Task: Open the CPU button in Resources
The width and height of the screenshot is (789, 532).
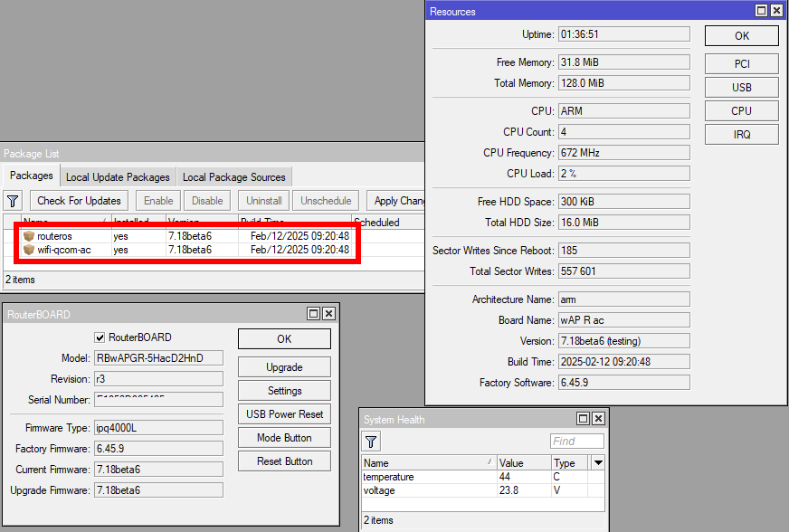Action: (x=742, y=111)
